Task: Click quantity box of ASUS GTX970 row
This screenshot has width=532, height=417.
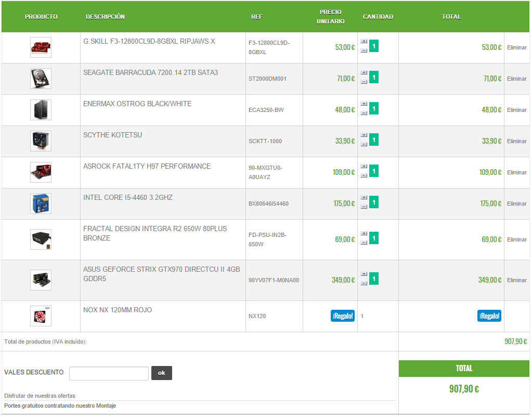Action: click(x=374, y=279)
